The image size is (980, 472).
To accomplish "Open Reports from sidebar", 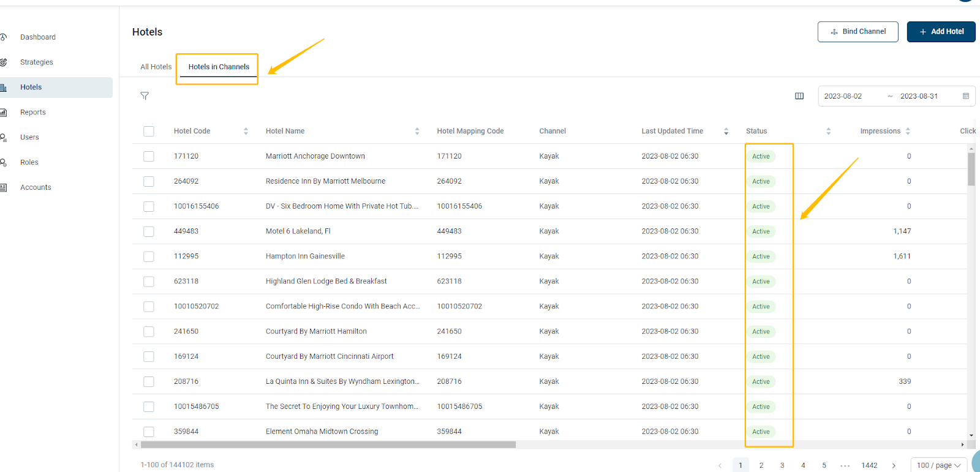I will pyautogui.click(x=33, y=113).
